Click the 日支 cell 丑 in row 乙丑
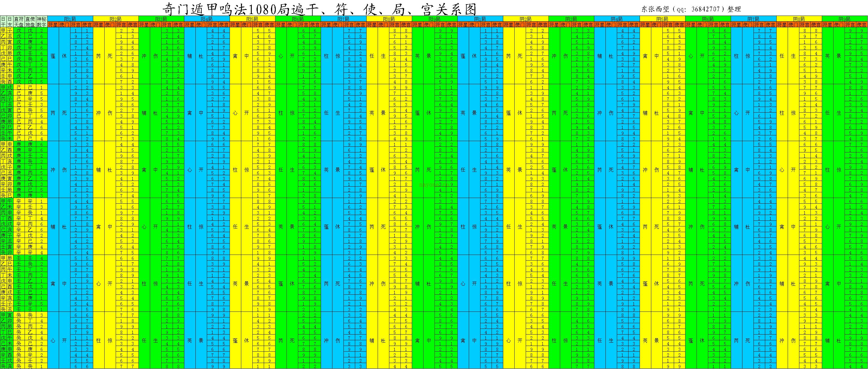The width and height of the screenshot is (868, 369). point(10,36)
